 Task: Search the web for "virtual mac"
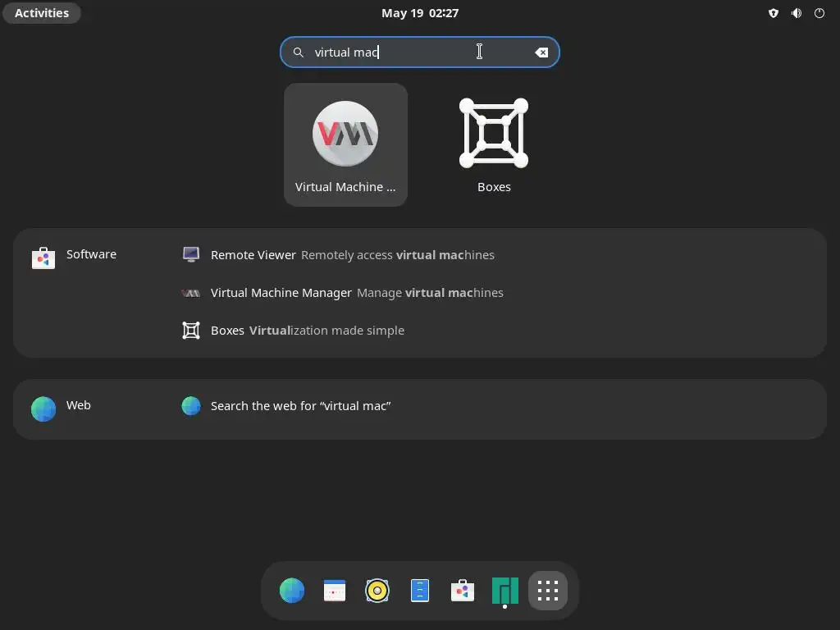300,406
